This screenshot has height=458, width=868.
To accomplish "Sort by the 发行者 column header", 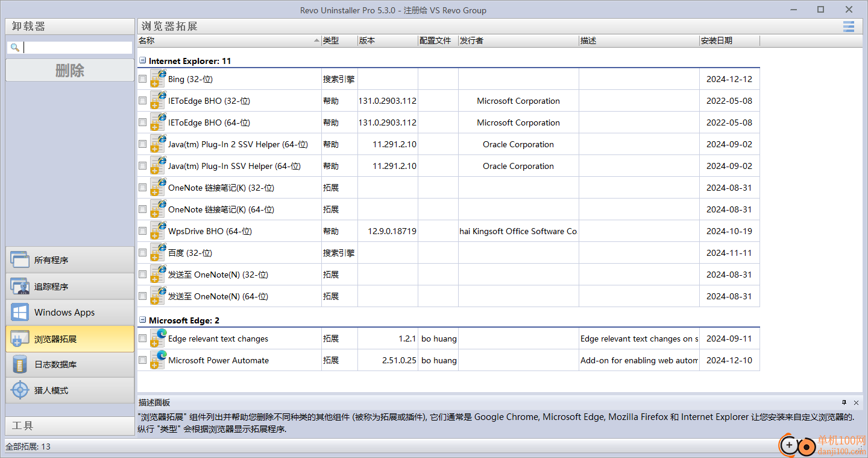I will [518, 40].
